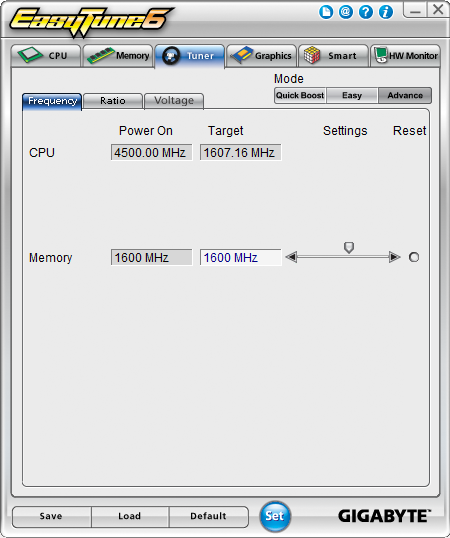Increase memory frequency with right arrow
This screenshot has height=538, width=450.
[x=394, y=257]
